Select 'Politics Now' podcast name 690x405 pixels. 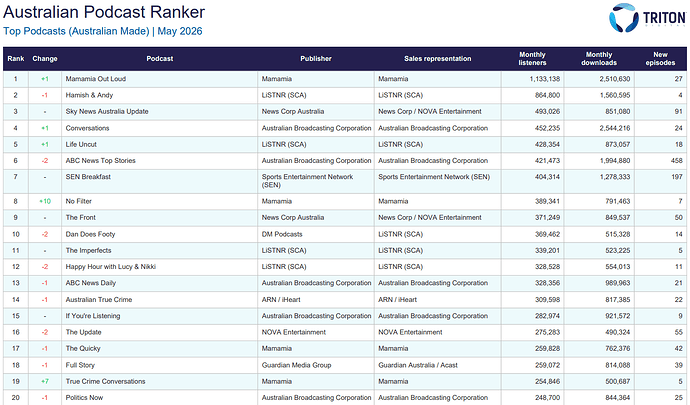click(x=84, y=398)
